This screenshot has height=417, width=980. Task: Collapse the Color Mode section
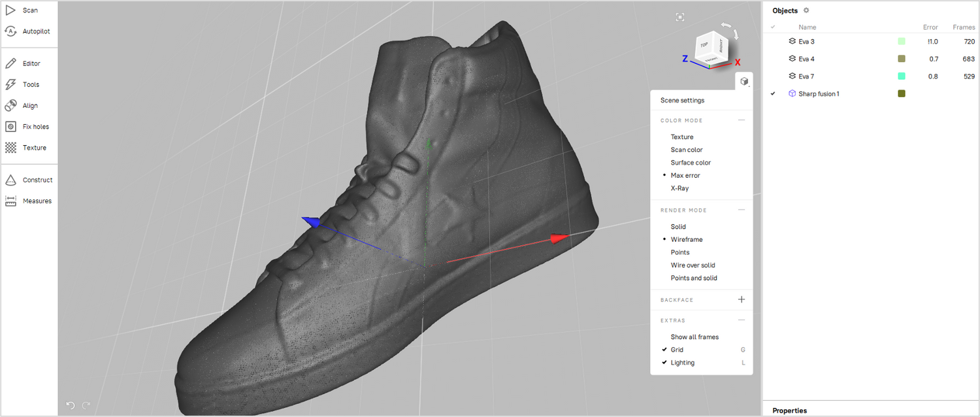point(742,120)
